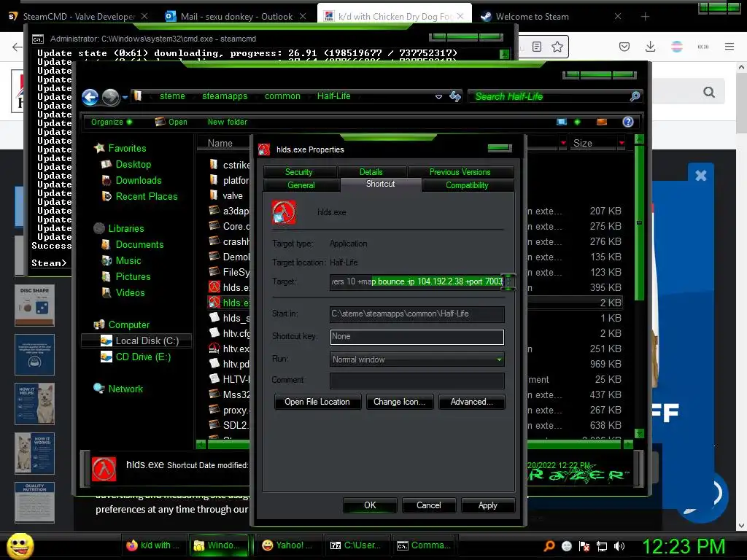Click the Explorer back arrow button

90,97
